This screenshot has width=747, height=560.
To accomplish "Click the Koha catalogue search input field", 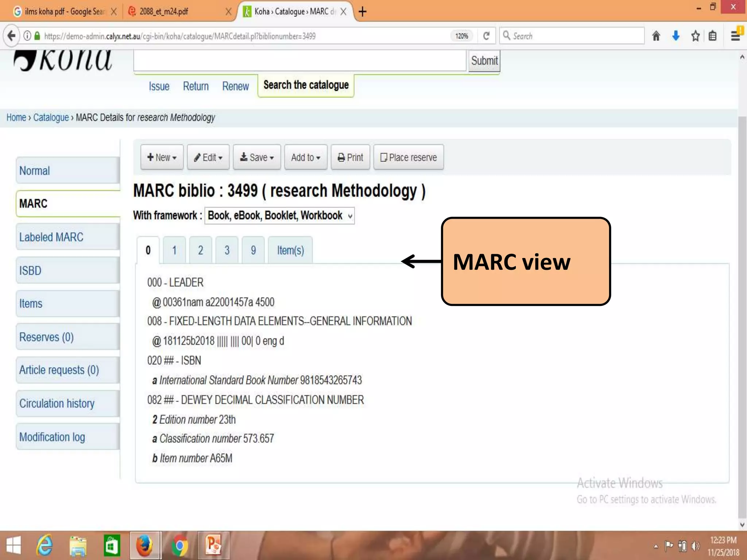I will click(x=300, y=61).
